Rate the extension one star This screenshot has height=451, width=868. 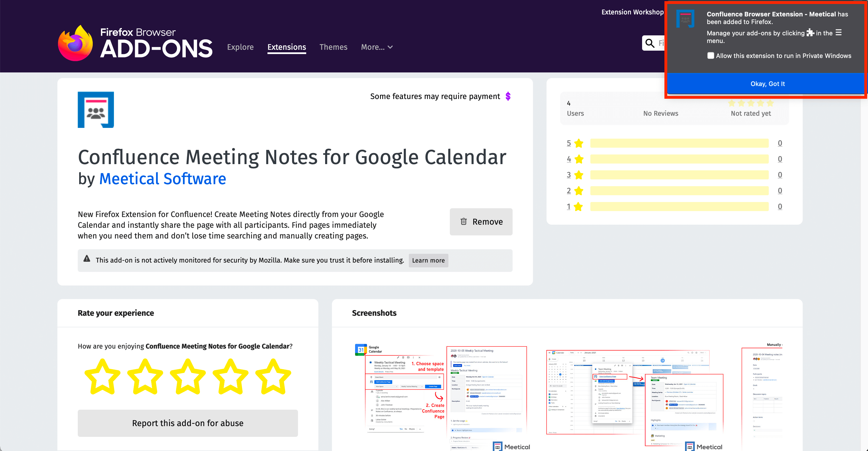click(x=102, y=376)
